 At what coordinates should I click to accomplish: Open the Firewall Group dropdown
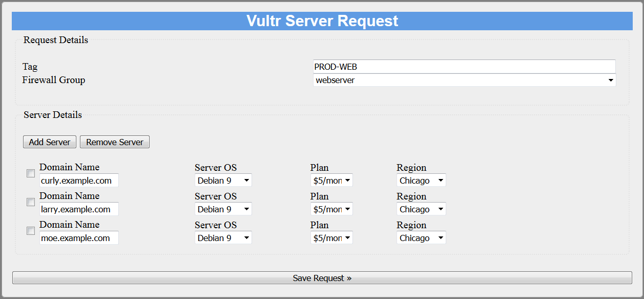pyautogui.click(x=464, y=80)
